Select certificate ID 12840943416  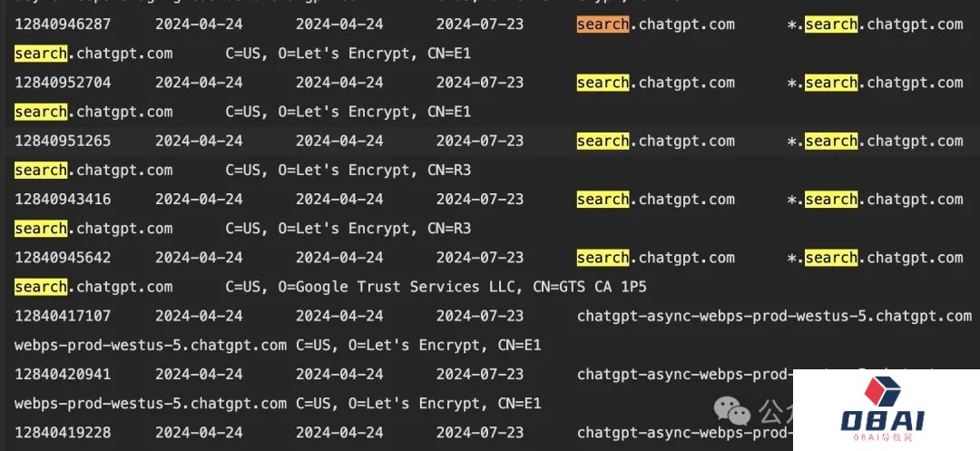click(x=63, y=200)
